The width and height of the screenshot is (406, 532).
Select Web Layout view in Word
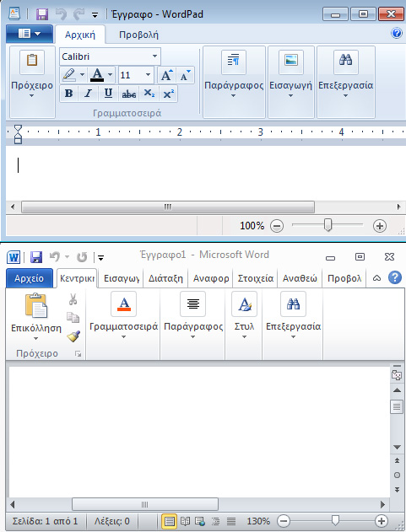pyautogui.click(x=200, y=521)
